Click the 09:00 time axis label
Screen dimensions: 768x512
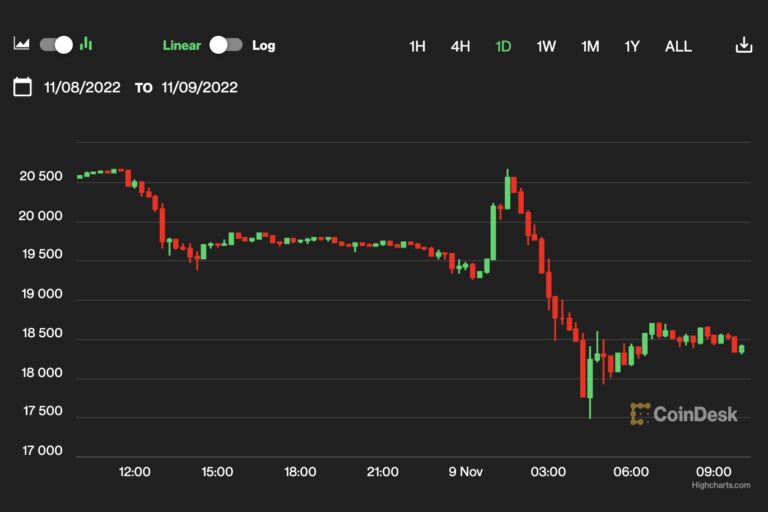click(714, 472)
